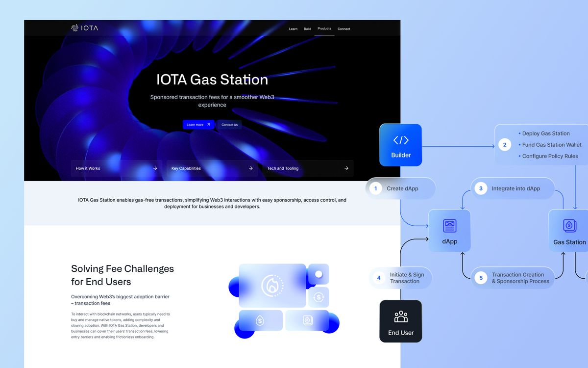The height and width of the screenshot is (368, 588).
Task: Click the flame gas icon in illustration
Action: 272,286
